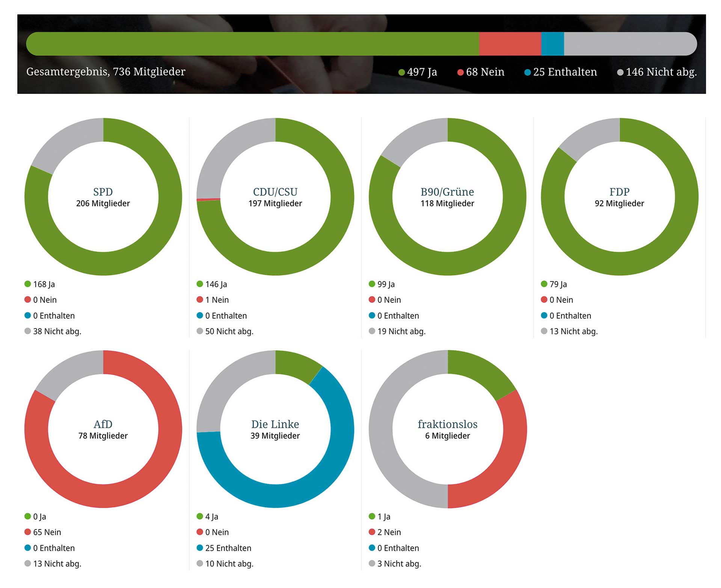Click the red dot beside 68 Nein
The image size is (721, 588).
[460, 72]
